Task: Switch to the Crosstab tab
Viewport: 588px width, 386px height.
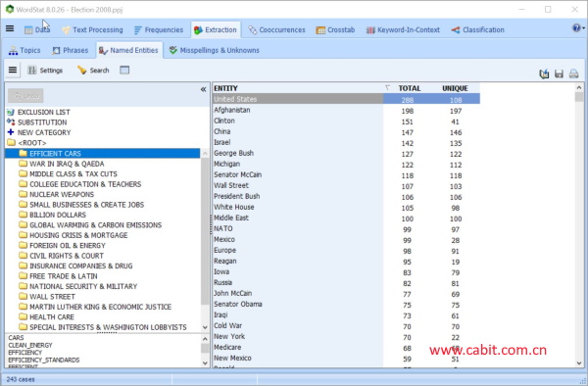Action: (x=335, y=30)
